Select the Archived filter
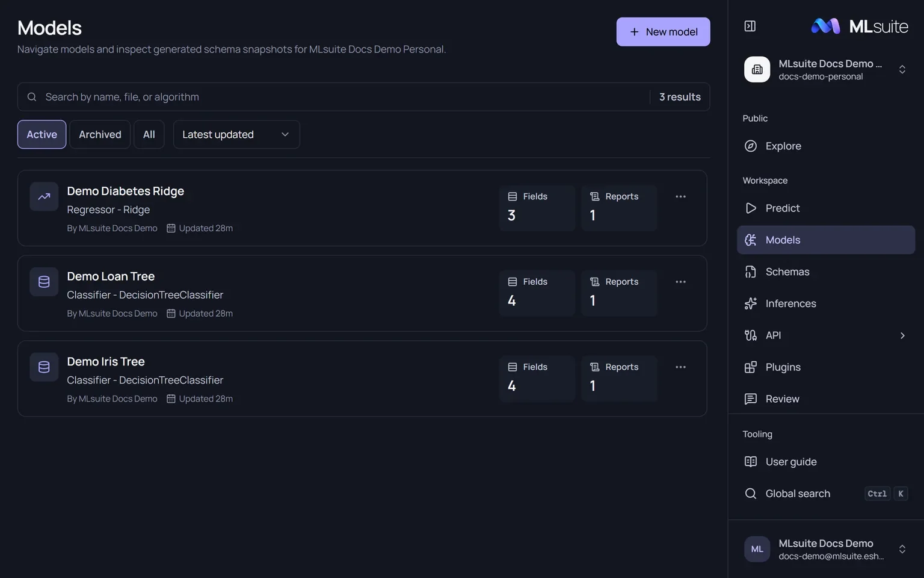The image size is (924, 578). tap(100, 134)
